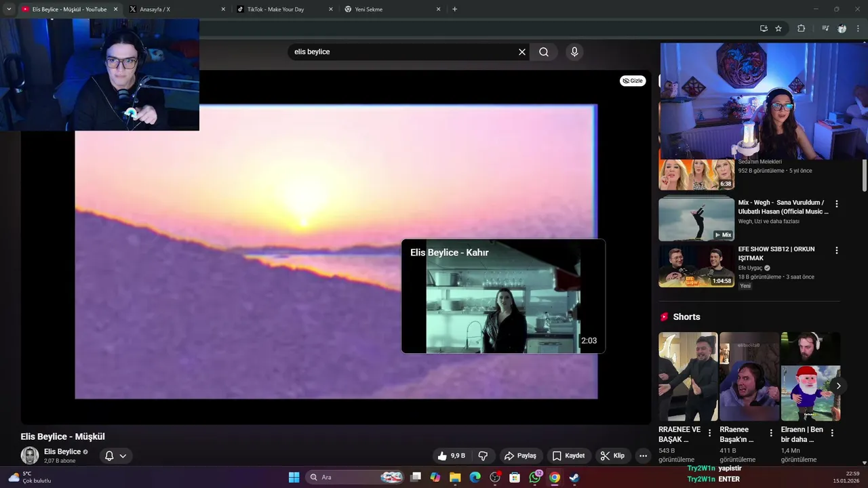Open options for RRaenee Başak'ın short

click(x=770, y=432)
